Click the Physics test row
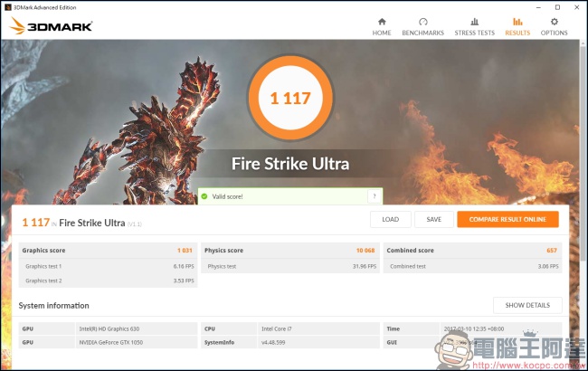Screen dimensions: 588x371 [290, 266]
